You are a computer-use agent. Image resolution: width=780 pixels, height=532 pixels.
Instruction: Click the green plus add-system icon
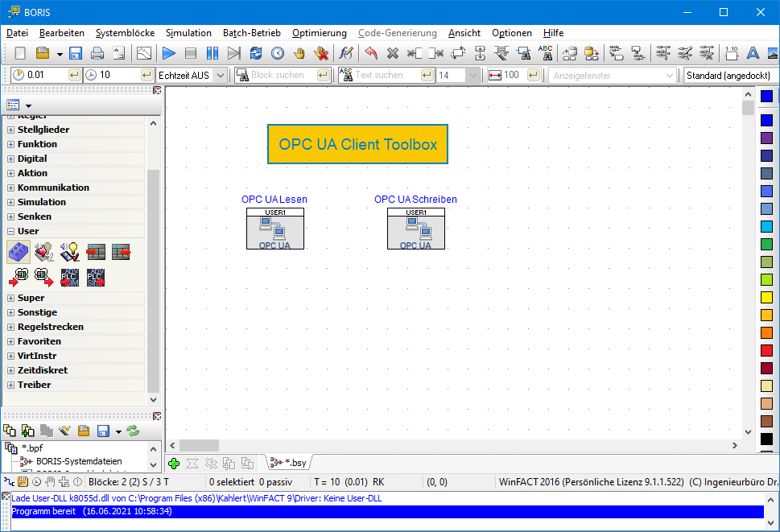(174, 464)
